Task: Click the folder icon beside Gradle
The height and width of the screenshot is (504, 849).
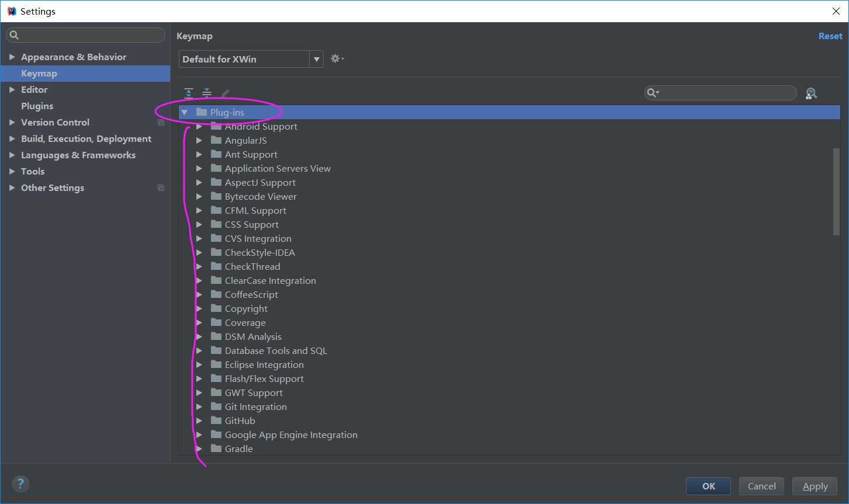Action: pos(216,449)
